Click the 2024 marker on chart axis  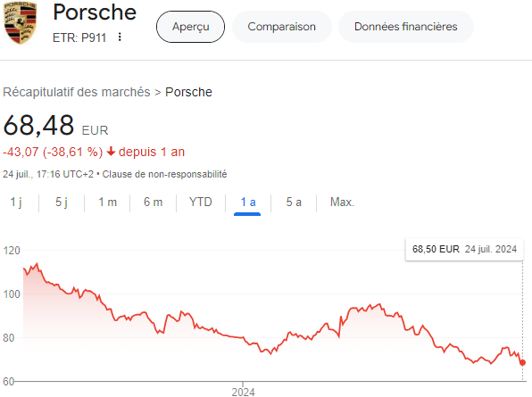click(243, 392)
